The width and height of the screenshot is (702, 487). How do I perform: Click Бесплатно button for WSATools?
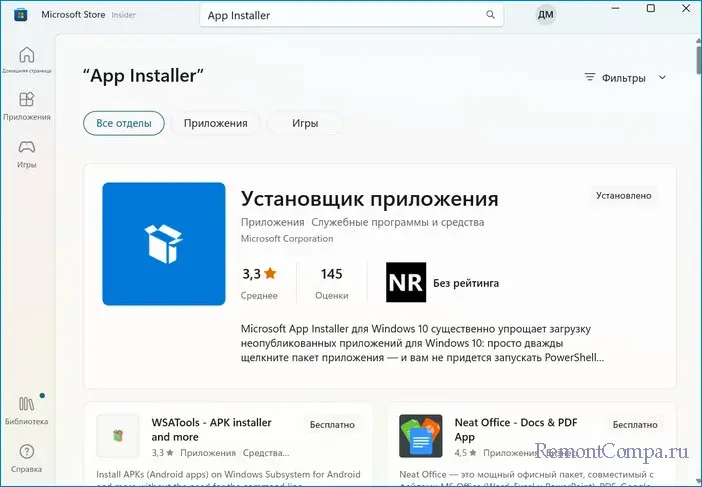click(332, 424)
